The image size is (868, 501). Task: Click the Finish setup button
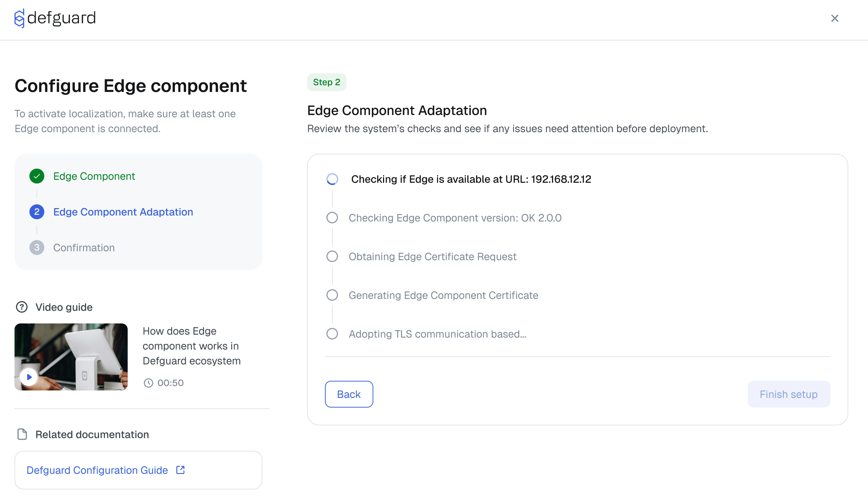(x=788, y=394)
